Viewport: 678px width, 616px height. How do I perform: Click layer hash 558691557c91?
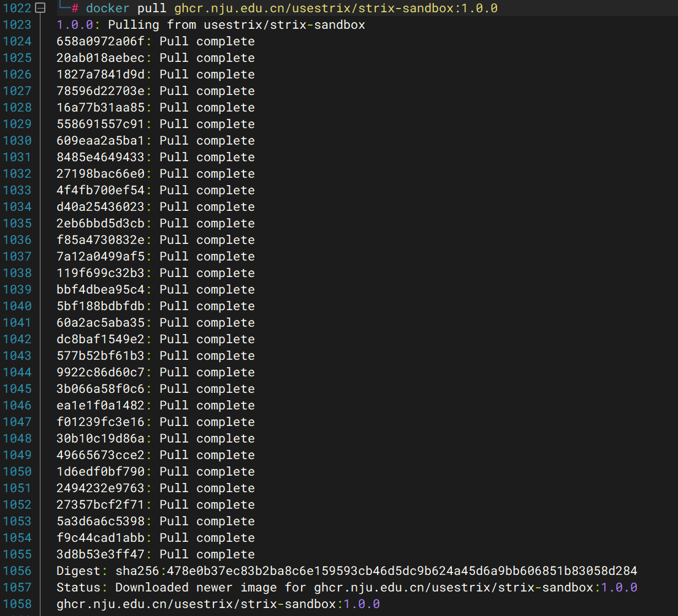tap(101, 124)
